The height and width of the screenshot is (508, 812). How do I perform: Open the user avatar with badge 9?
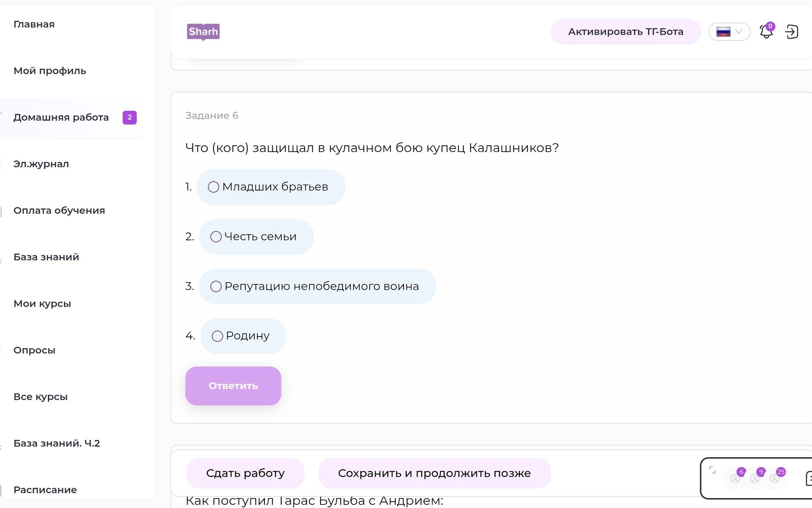pyautogui.click(x=755, y=478)
